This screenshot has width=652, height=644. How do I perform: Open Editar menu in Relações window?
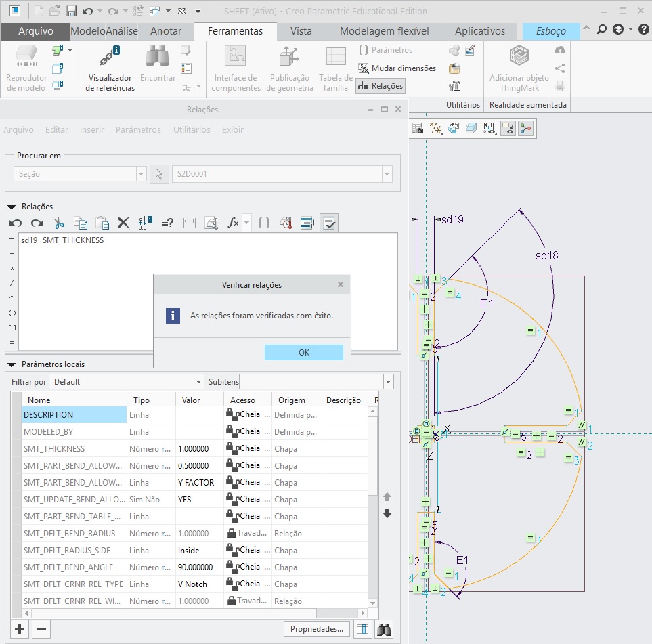point(57,130)
